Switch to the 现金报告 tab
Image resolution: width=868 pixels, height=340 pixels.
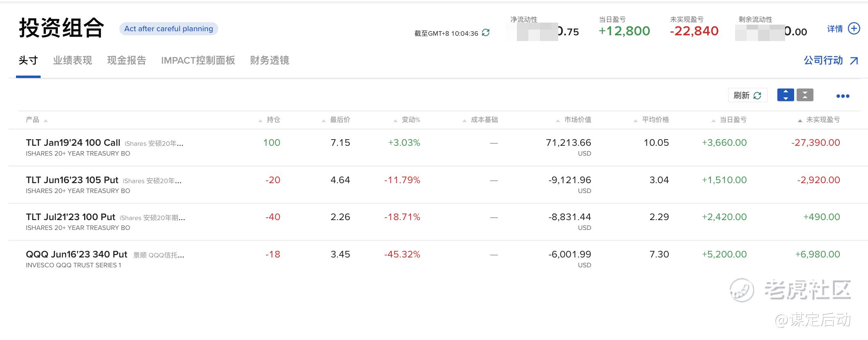[x=127, y=61]
